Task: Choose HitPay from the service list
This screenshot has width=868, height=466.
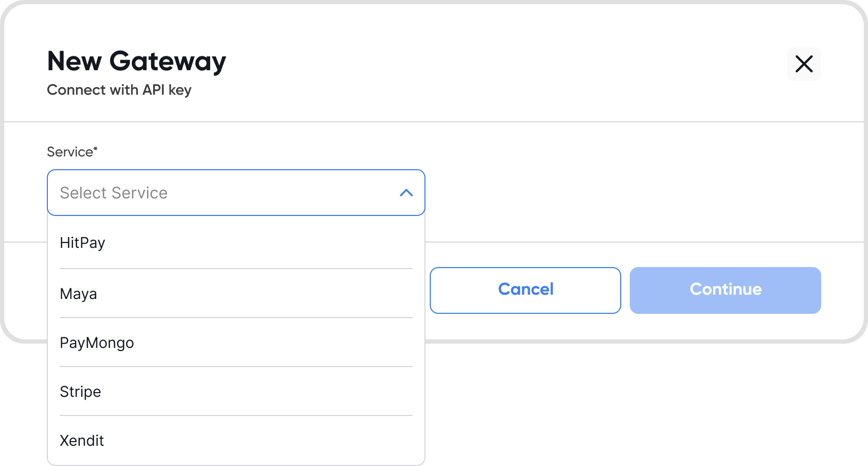Action: tap(236, 243)
